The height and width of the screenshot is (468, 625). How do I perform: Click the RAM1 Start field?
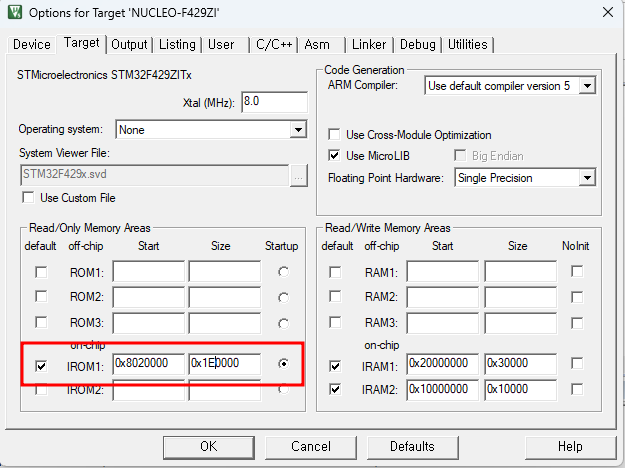point(442,271)
